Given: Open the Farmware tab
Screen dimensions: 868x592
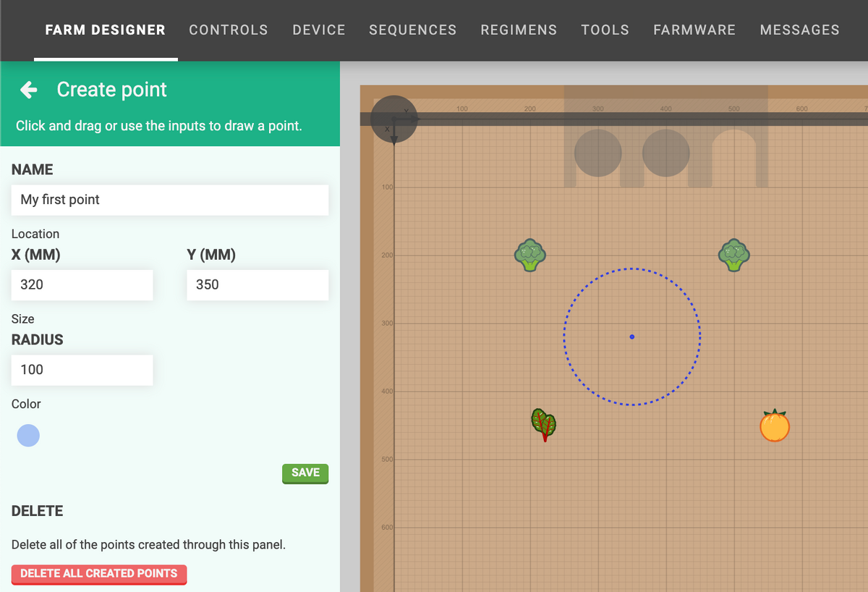Looking at the screenshot, I should point(694,30).
